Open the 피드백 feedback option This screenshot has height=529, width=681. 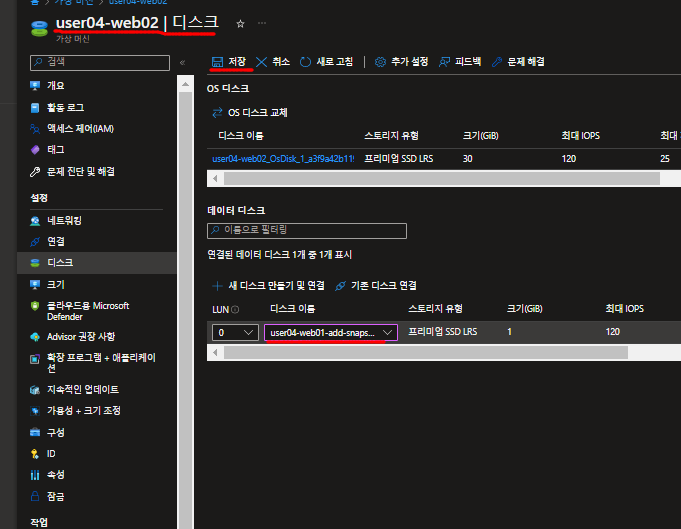460,62
